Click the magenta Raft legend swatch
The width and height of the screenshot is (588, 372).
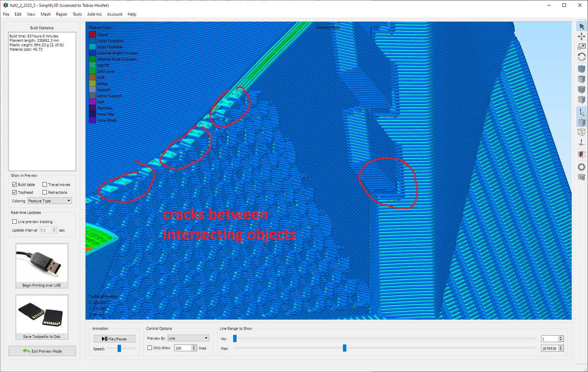[x=92, y=102]
